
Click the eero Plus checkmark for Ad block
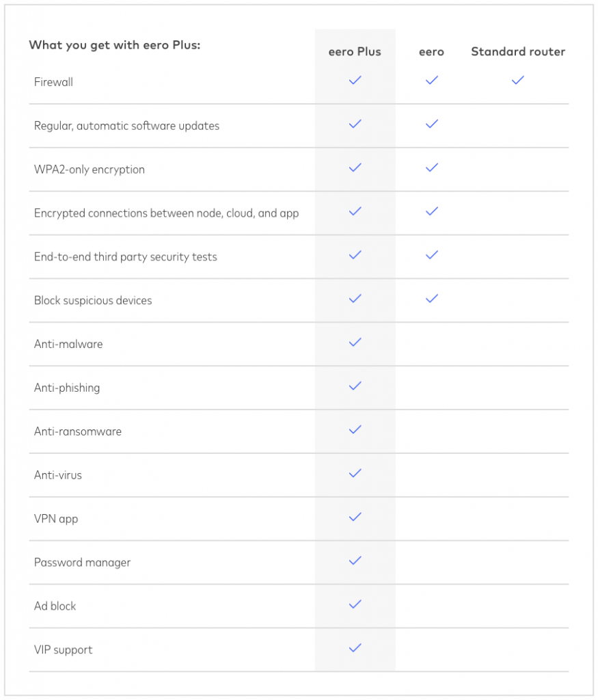(355, 604)
